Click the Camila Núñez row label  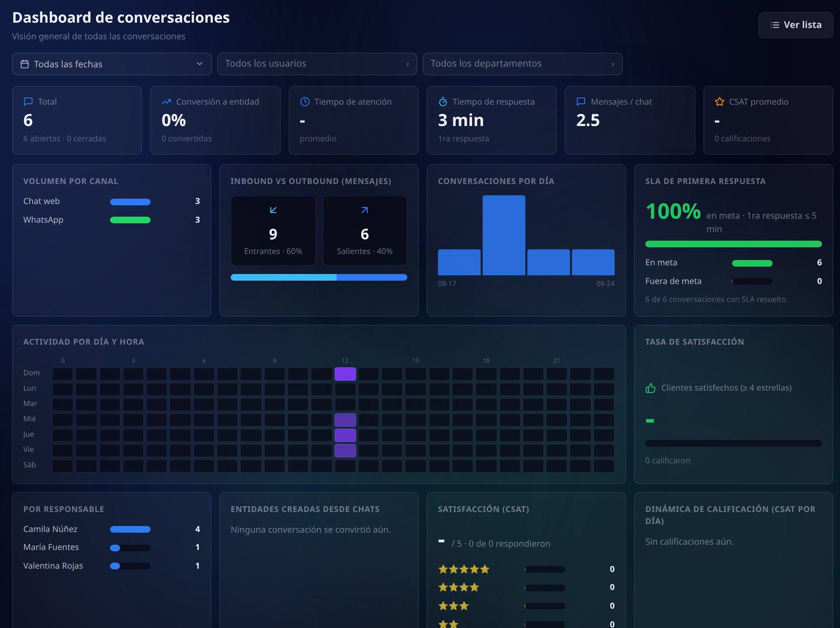coord(51,529)
